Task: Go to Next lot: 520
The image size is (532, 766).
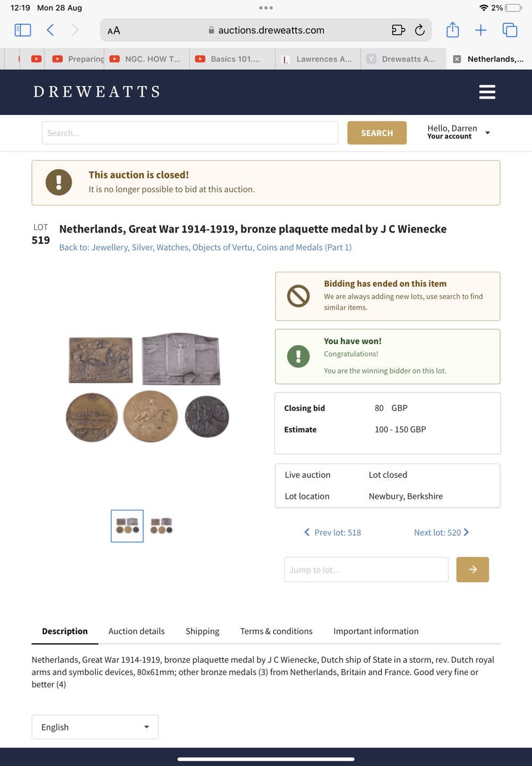Action: [441, 532]
